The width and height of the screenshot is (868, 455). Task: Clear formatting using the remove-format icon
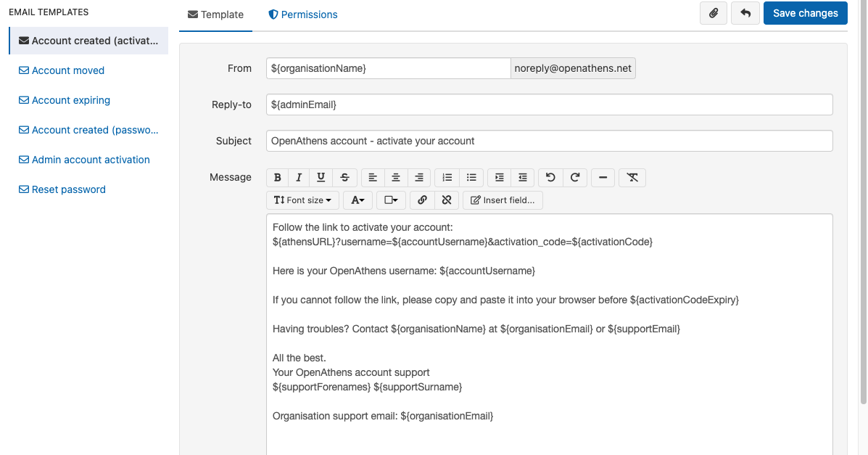tap(632, 177)
